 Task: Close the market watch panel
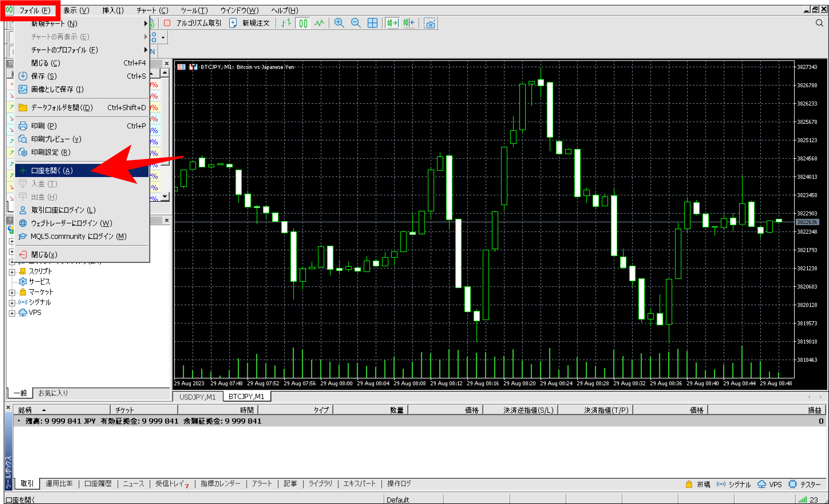(x=167, y=63)
